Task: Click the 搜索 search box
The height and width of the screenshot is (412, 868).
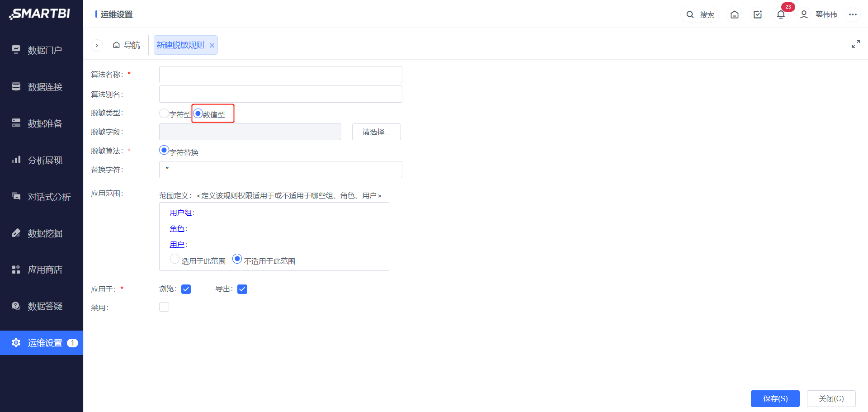Action: tap(700, 14)
